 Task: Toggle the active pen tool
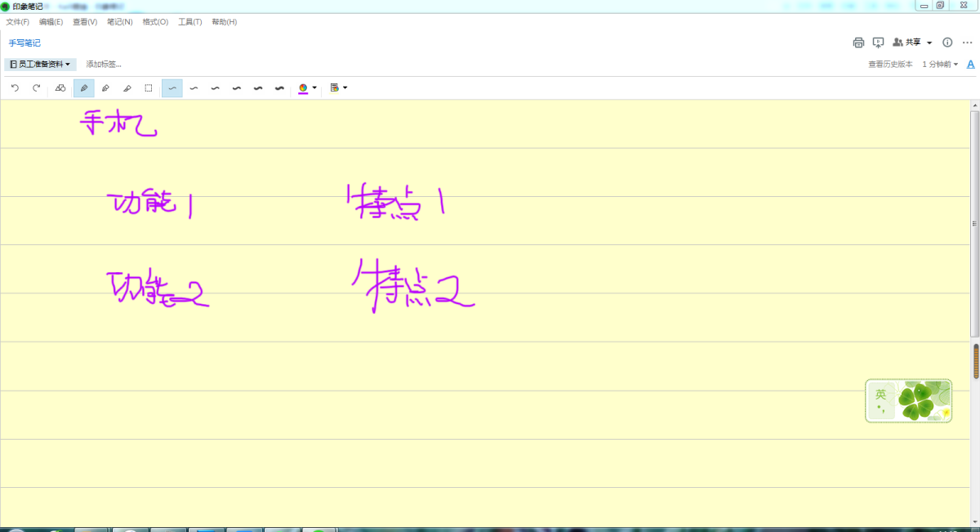(83, 88)
